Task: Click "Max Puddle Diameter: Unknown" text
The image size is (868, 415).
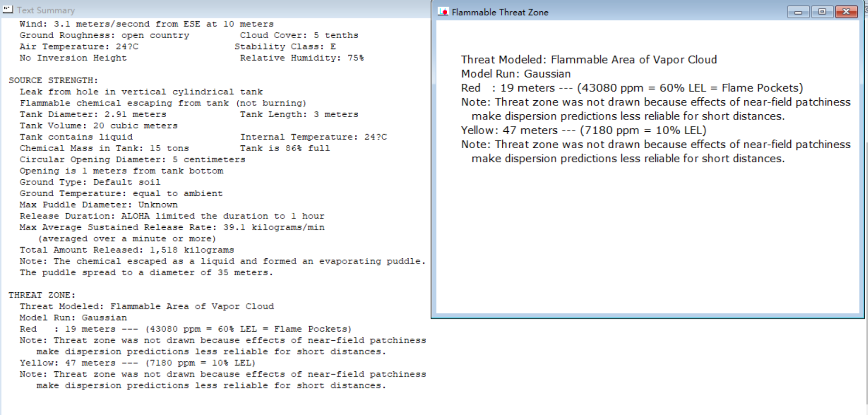Action: click(98, 205)
